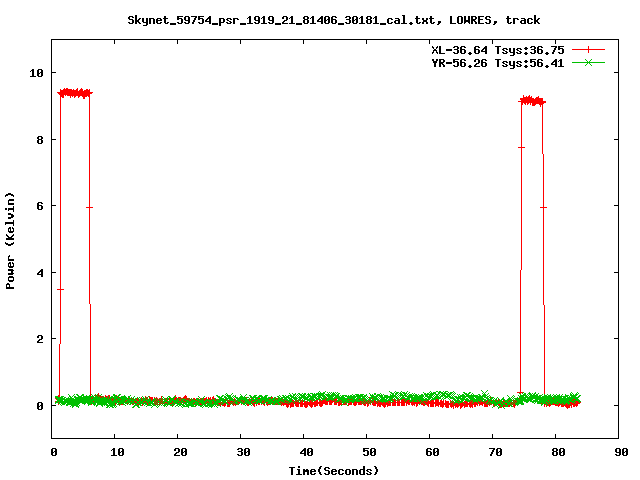This screenshot has width=640, height=480.
Task: Click y-axis tick label 6
Action: pos(40,206)
